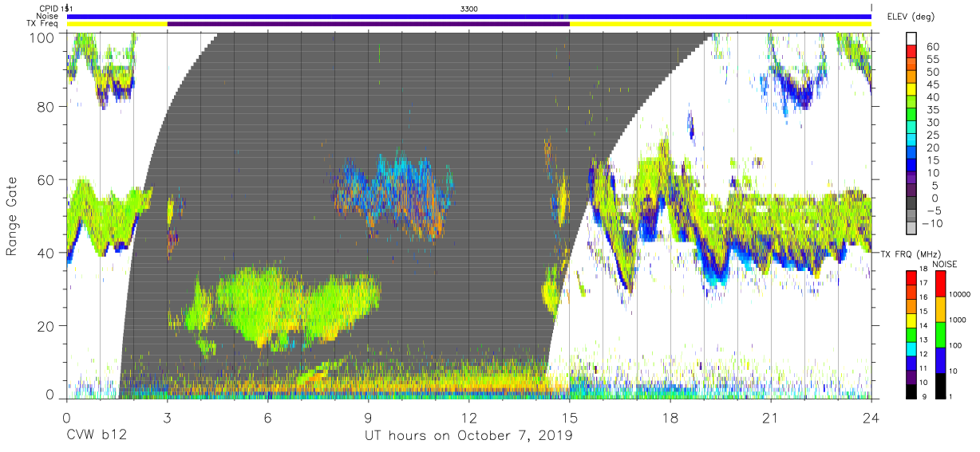Image resolution: width=980 pixels, height=452 pixels.
Task: Click the "TX Freq" row label
Action: (44, 24)
